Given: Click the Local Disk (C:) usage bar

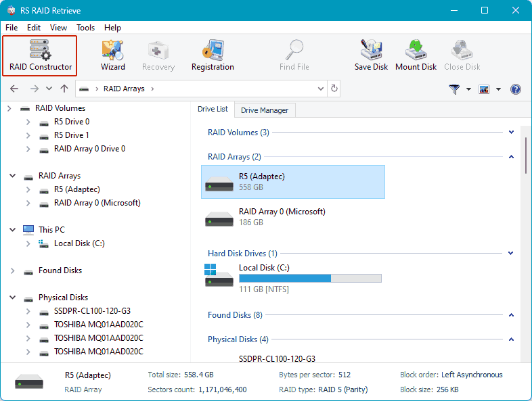Looking at the screenshot, I should click(310, 278).
